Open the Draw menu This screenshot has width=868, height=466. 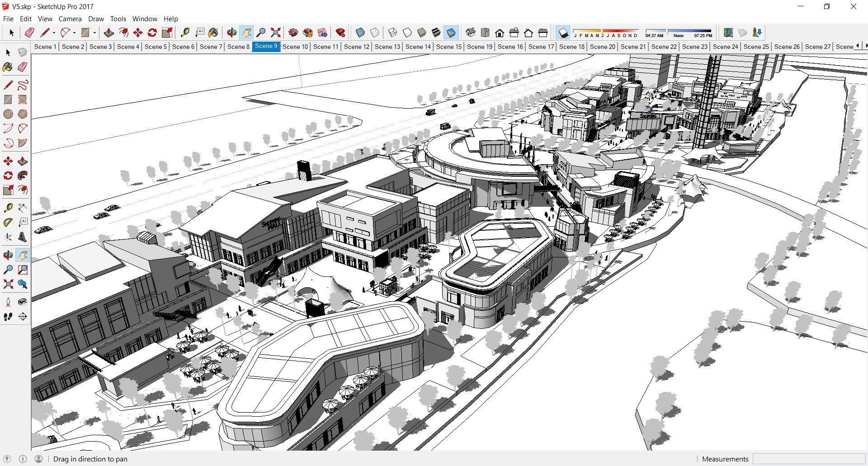96,19
